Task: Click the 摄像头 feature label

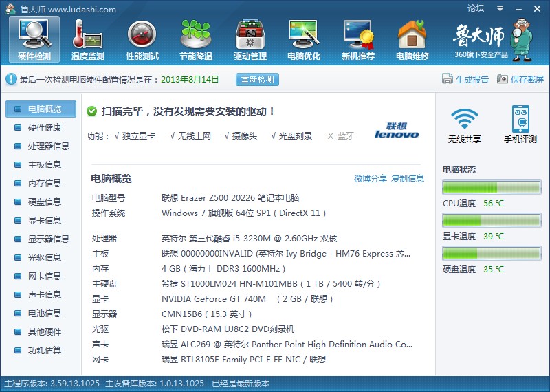Action: click(245, 135)
